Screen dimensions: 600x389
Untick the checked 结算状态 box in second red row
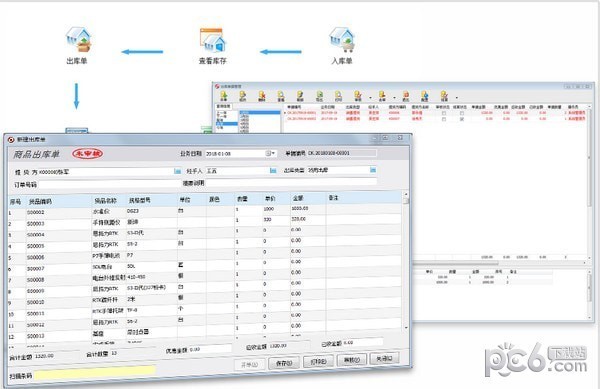(461, 119)
